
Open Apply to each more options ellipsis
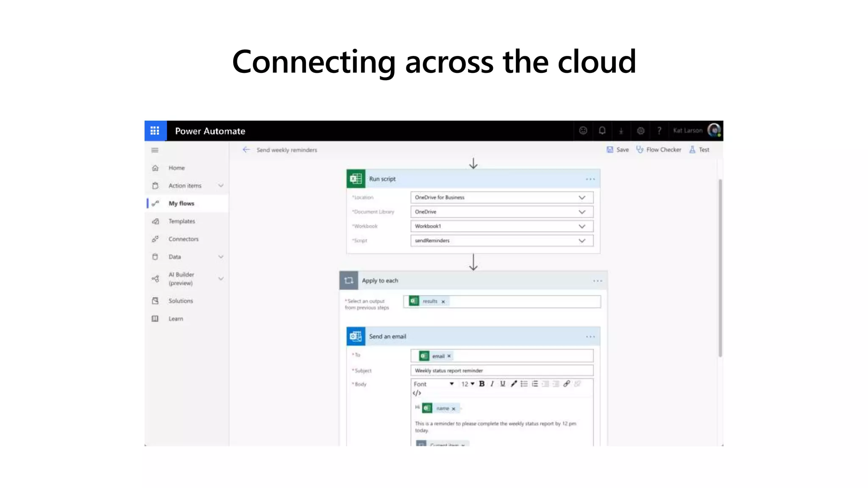point(598,281)
